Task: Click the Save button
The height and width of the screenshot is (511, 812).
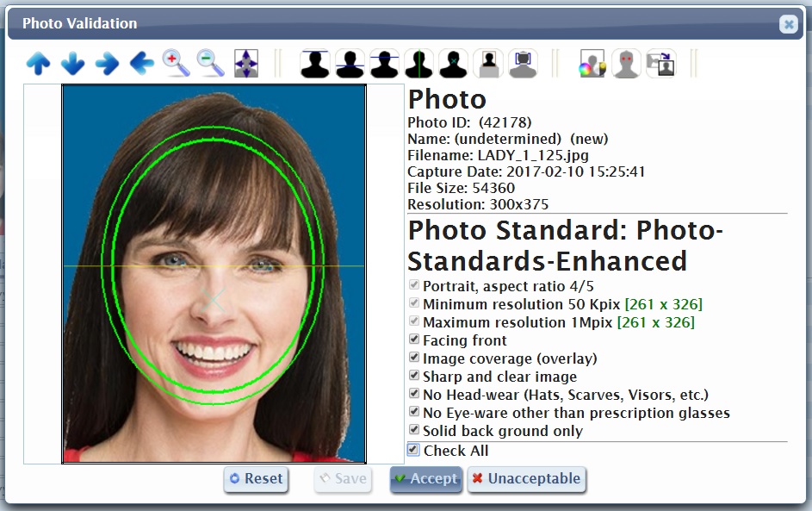Action: (x=343, y=479)
